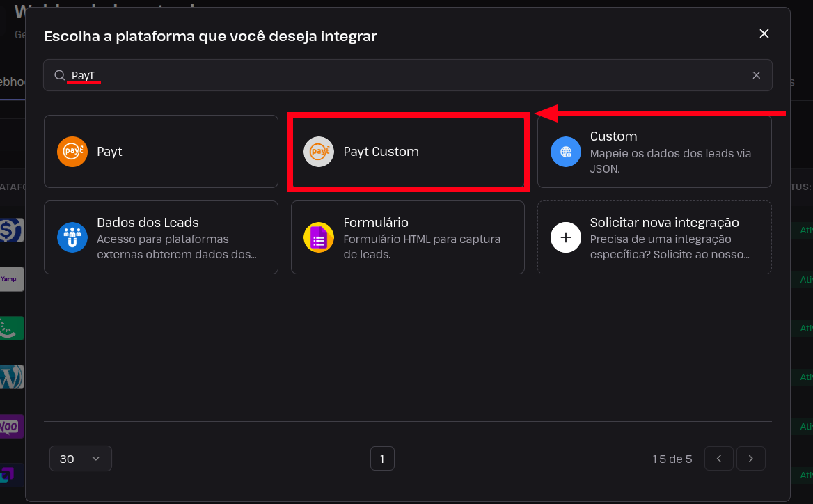Select the Payt Custom integration card
This screenshot has width=813, height=504.
[408, 151]
